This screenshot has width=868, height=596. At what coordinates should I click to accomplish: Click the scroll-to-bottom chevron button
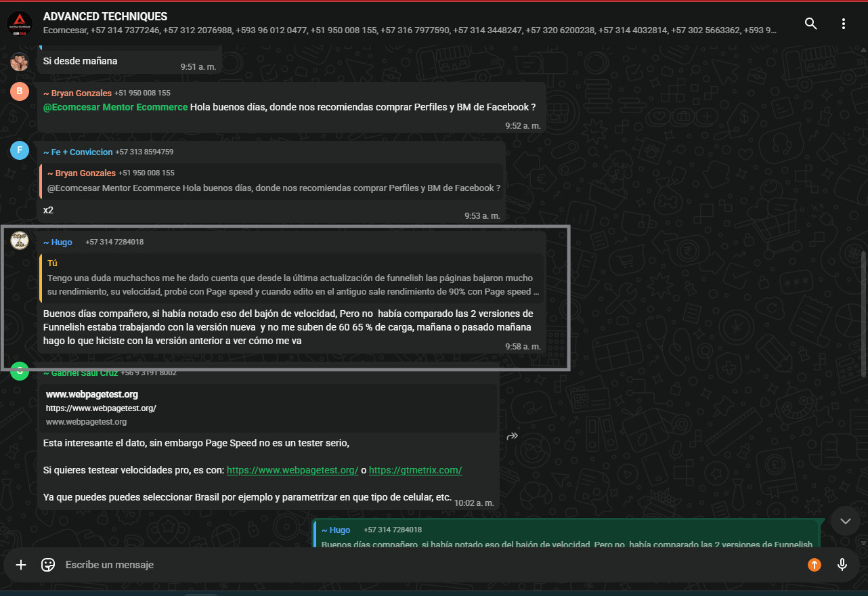845,521
